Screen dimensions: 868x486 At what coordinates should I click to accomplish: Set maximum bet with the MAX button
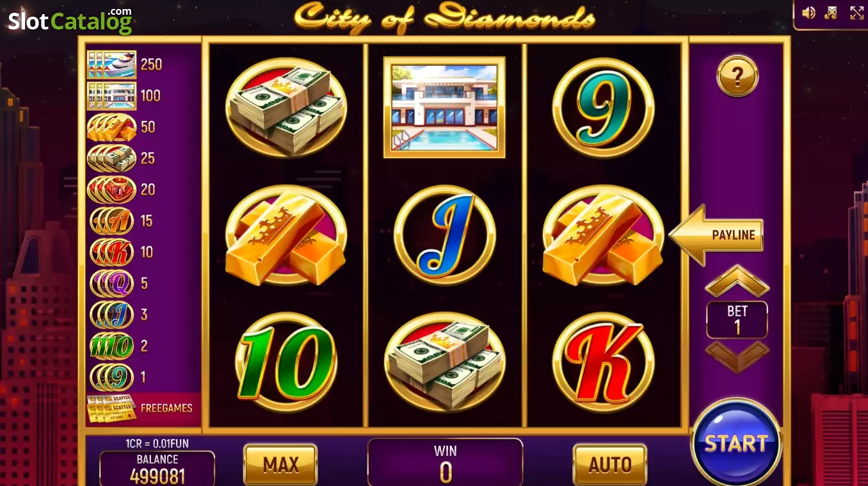280,464
